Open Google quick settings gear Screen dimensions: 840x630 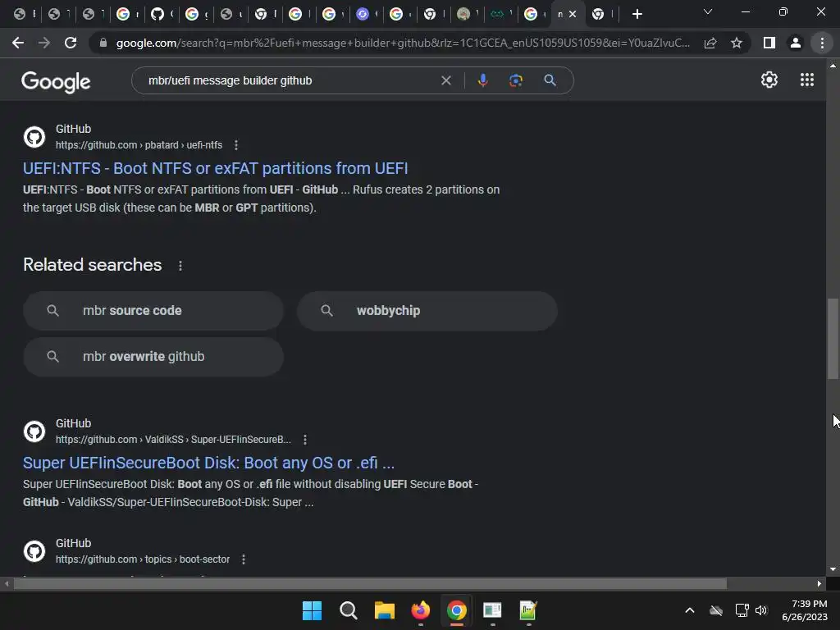click(x=769, y=80)
